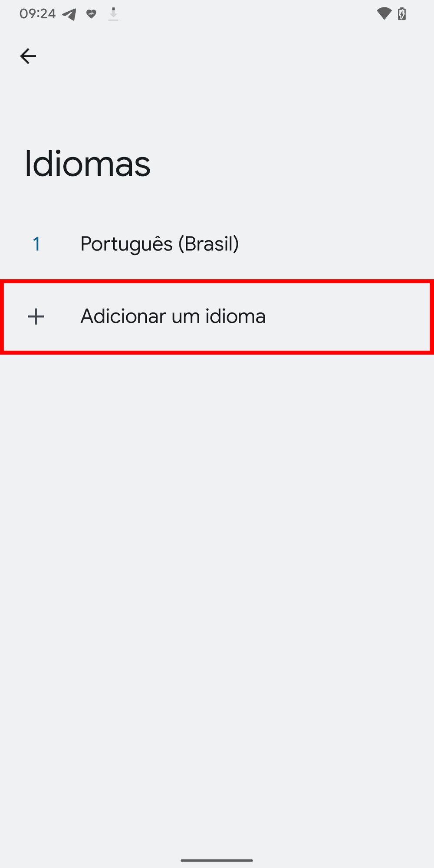This screenshot has width=434, height=868.
Task: Tap the Telegram notification icon in status bar
Action: click(x=69, y=14)
